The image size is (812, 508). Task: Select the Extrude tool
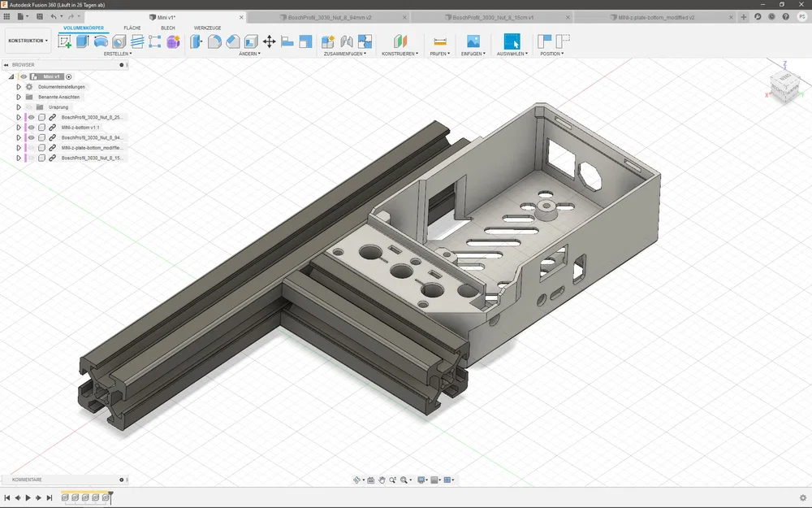pyautogui.click(x=82, y=41)
